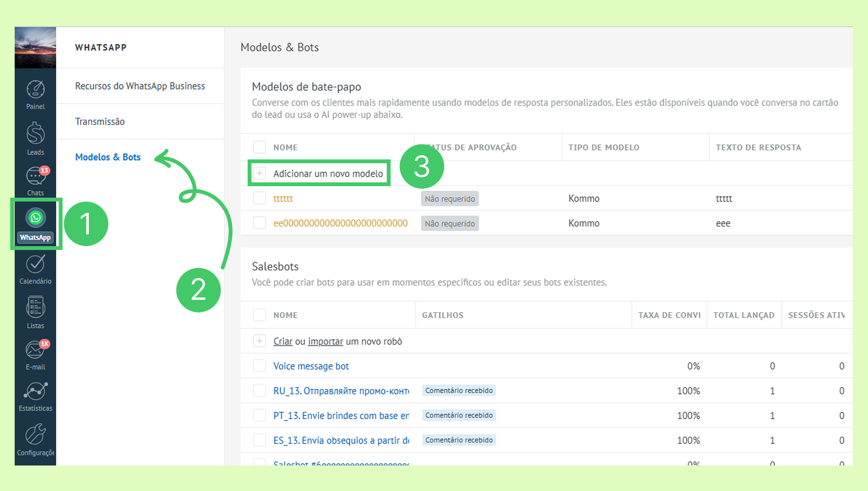Select all chat templates header checkbox
The image size is (868, 491).
[259, 147]
